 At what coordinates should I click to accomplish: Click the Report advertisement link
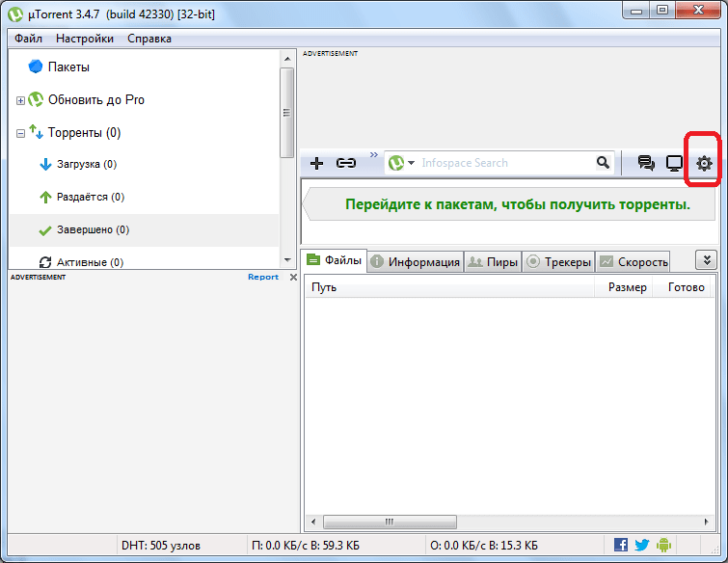263,277
